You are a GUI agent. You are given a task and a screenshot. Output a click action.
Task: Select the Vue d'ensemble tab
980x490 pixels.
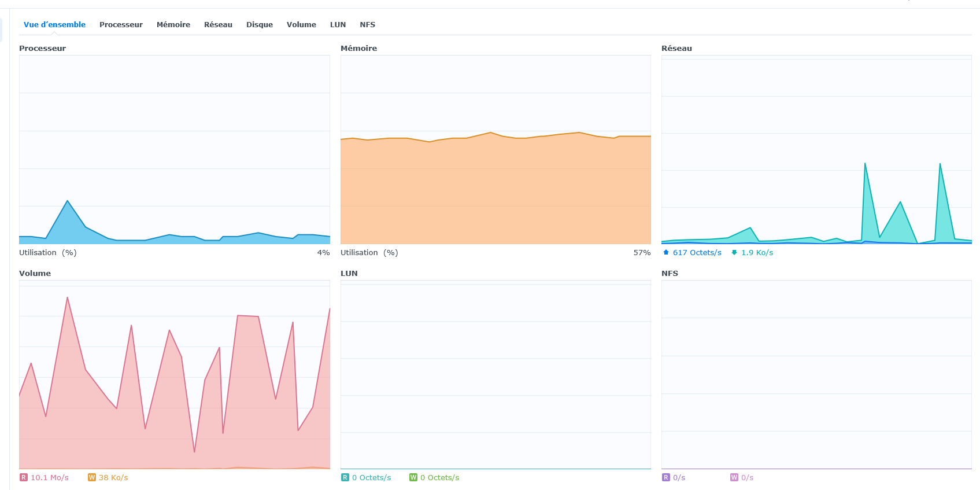54,25
